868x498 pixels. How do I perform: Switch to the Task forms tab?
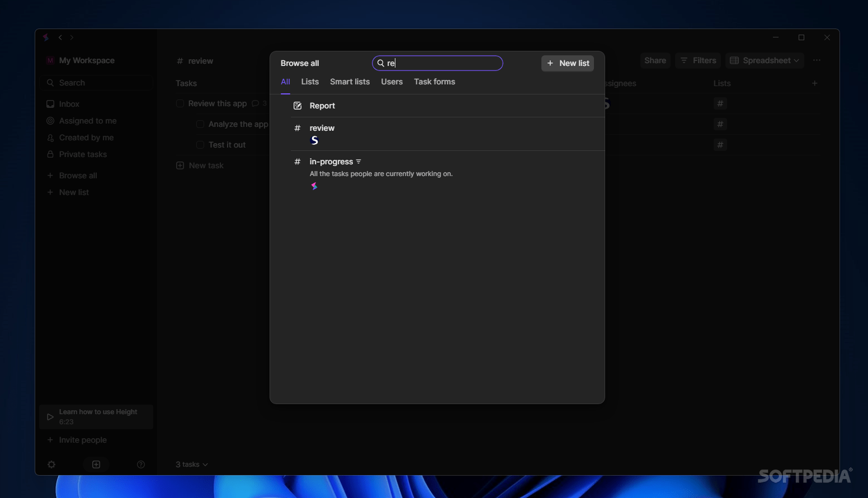435,82
